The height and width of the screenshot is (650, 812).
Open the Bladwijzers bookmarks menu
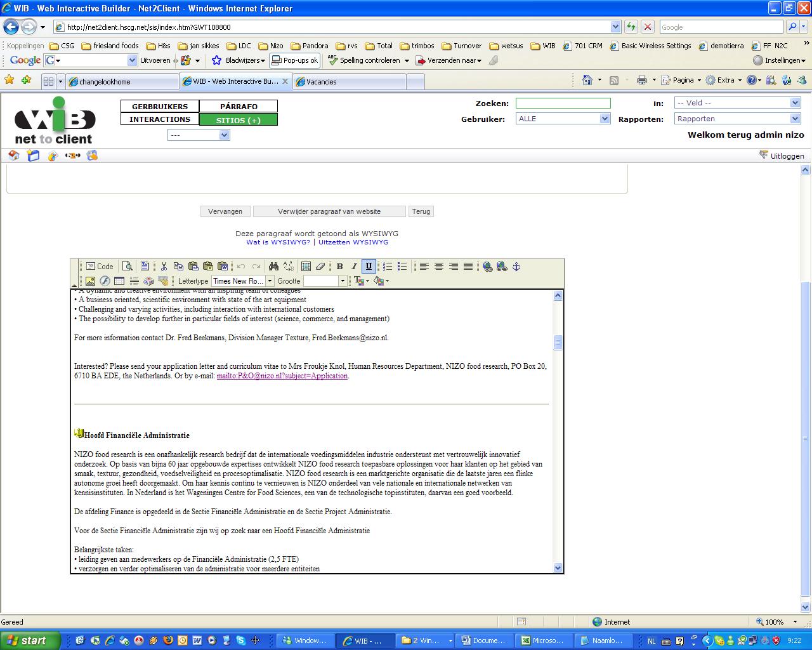coord(239,60)
